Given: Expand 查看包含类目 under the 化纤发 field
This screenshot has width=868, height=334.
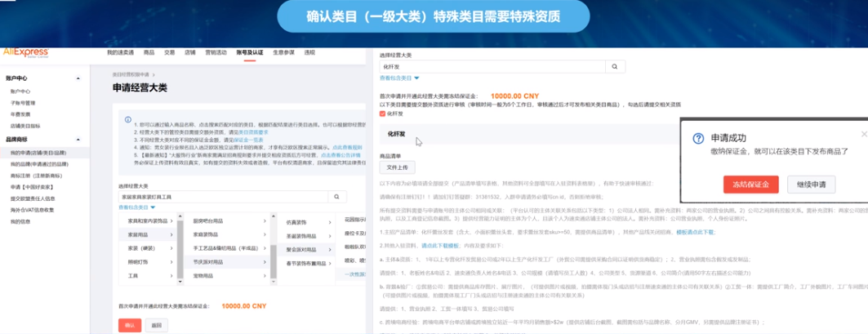Looking at the screenshot, I should click(399, 78).
